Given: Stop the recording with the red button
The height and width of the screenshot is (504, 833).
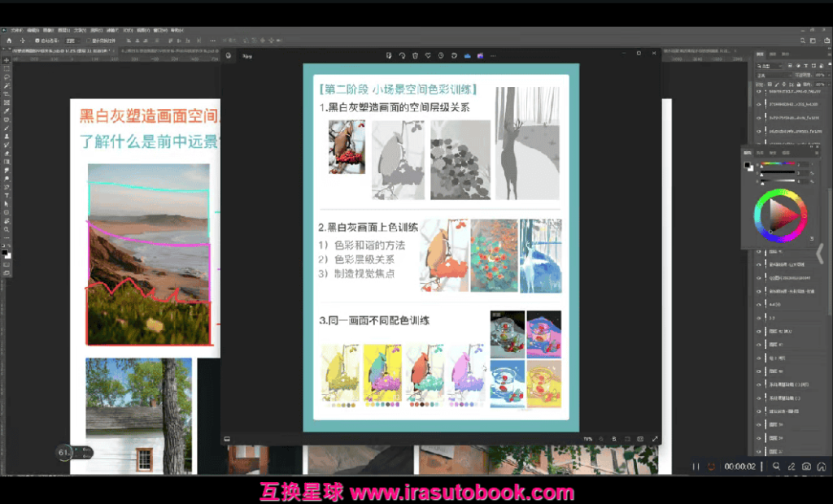Looking at the screenshot, I should [711, 467].
